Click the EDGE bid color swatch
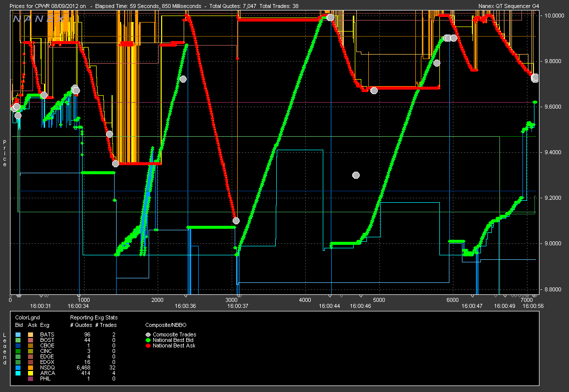The height and width of the screenshot is (392, 569). [18, 356]
